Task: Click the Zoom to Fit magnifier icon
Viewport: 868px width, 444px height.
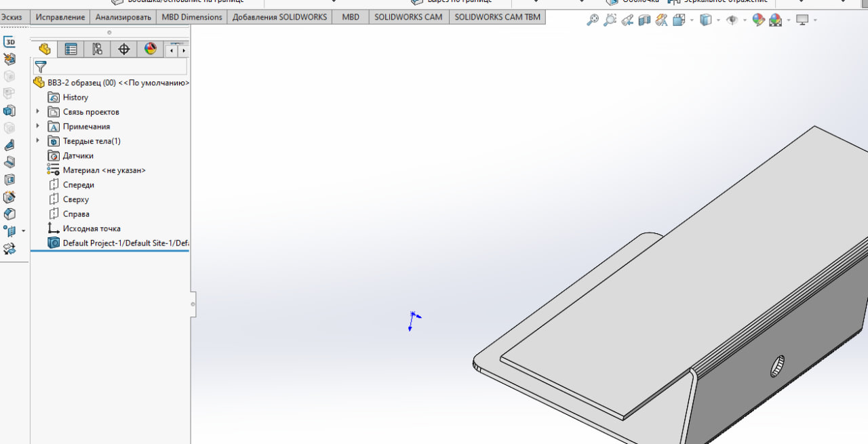Action: (x=592, y=20)
